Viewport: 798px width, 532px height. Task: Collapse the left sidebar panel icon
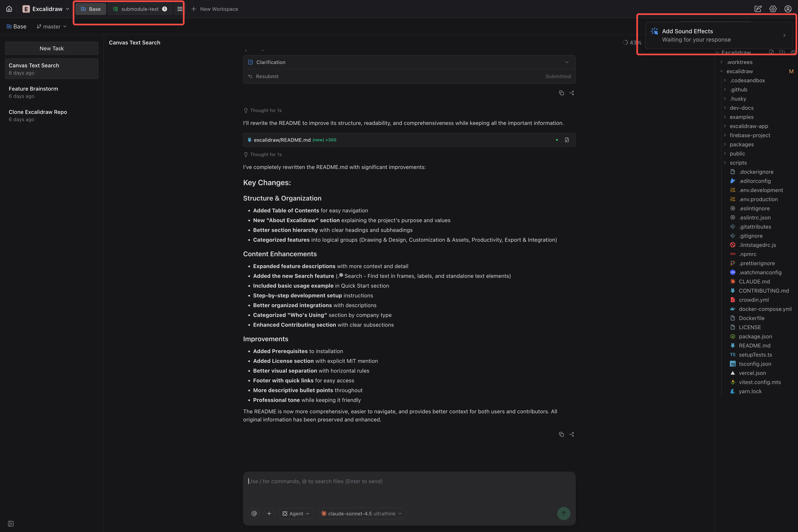pyautogui.click(x=11, y=523)
